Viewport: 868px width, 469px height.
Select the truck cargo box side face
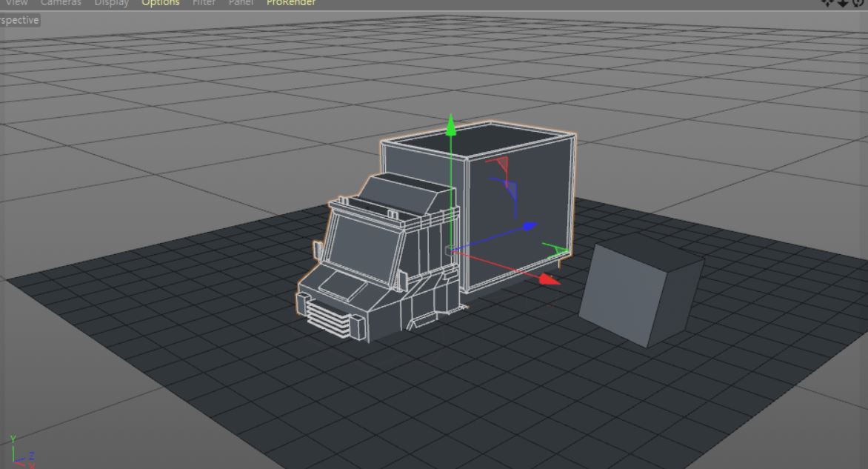pos(519,213)
